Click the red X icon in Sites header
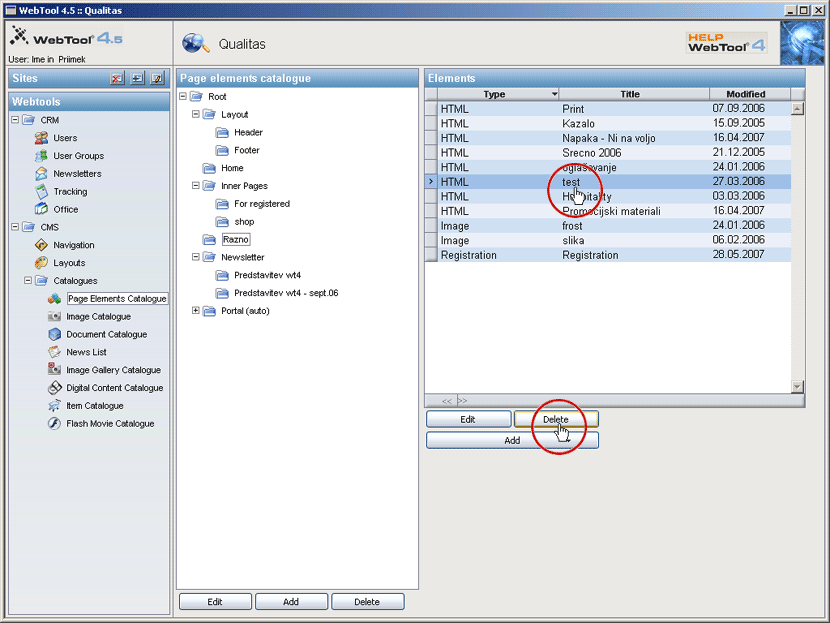The width and height of the screenshot is (830, 623). (117, 79)
